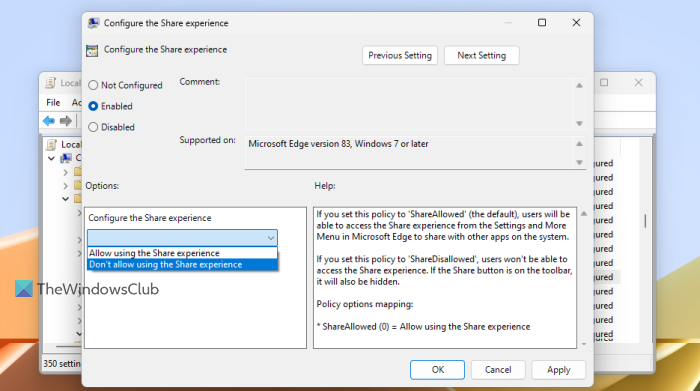The width and height of the screenshot is (700, 391).
Task: Collapse the expanded third folder in tree
Action: [66, 199]
